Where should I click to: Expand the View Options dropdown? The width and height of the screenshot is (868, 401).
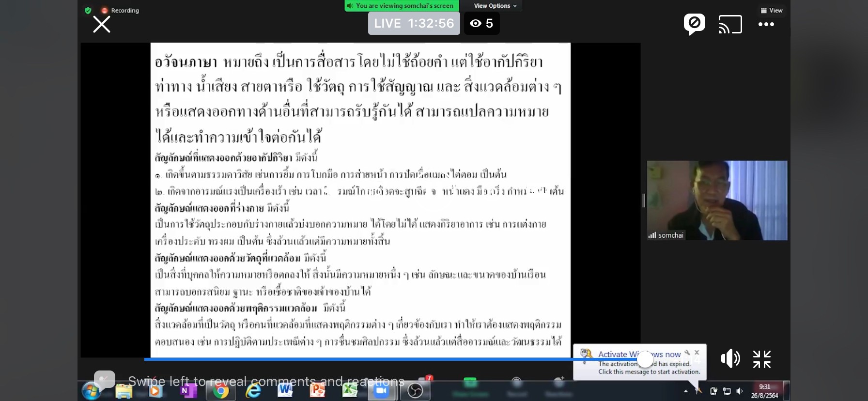tap(495, 6)
